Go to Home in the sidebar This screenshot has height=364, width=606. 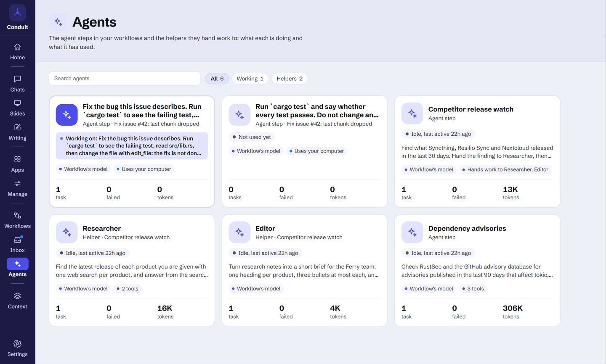[x=17, y=52]
